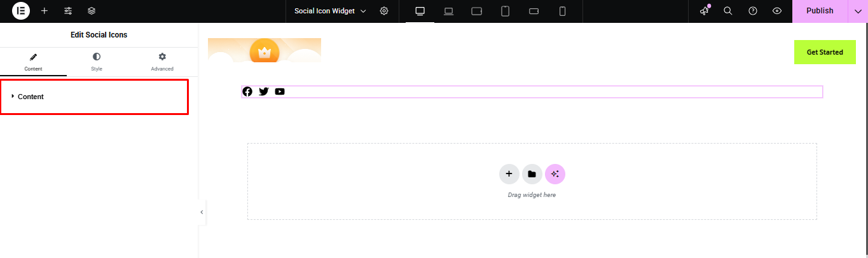Preview changes with the eye icon
868x258 pixels.
tap(776, 11)
